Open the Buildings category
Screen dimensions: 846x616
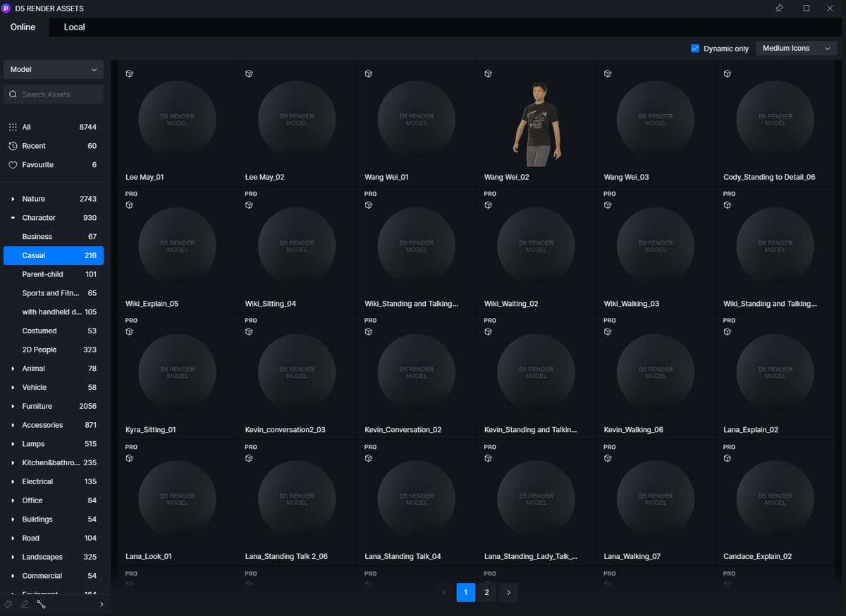pyautogui.click(x=54, y=519)
